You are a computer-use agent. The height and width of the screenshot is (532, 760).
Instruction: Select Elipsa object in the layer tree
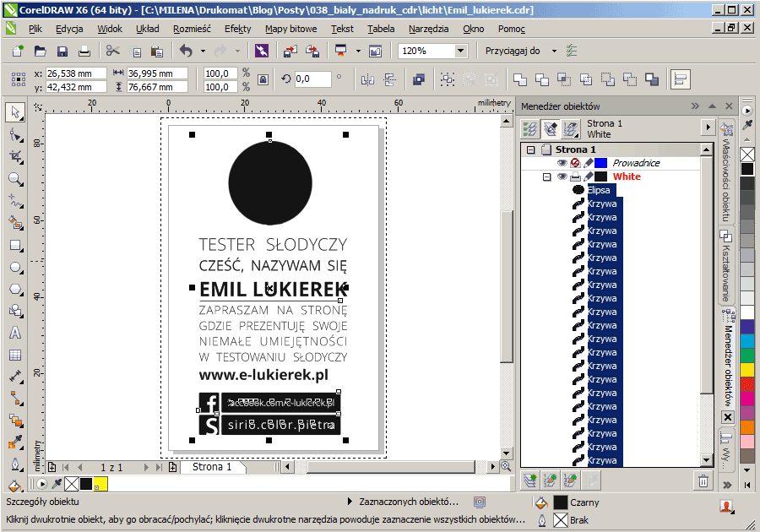pos(599,190)
